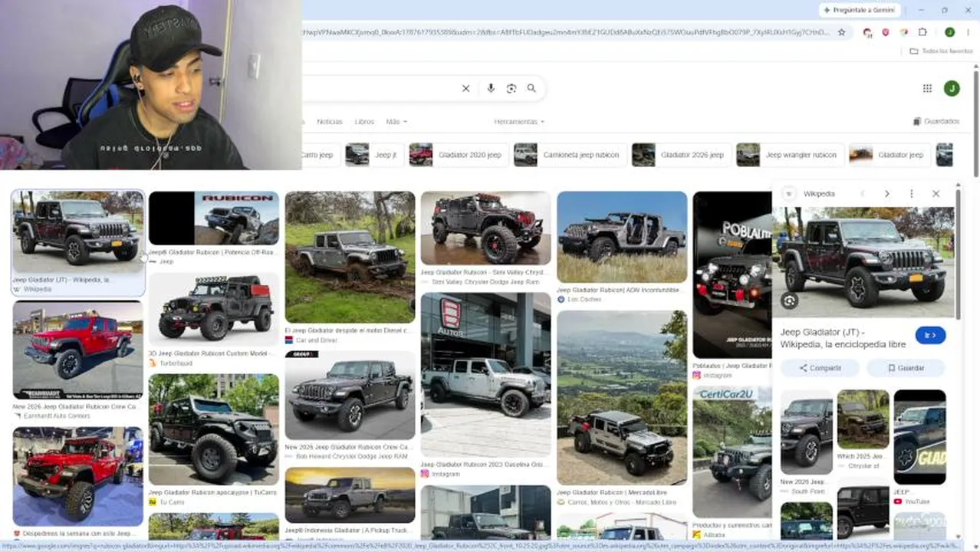Open the Chrome three-dot menu

click(967, 32)
